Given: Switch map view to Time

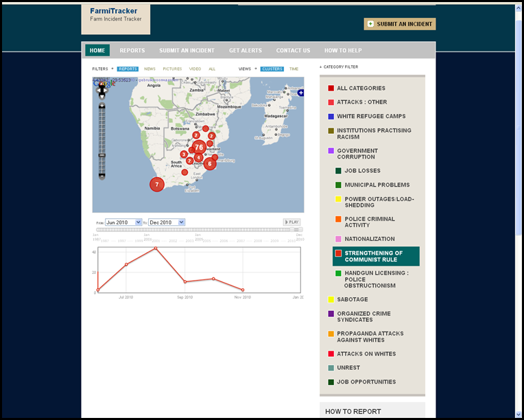Looking at the screenshot, I should 294,69.
